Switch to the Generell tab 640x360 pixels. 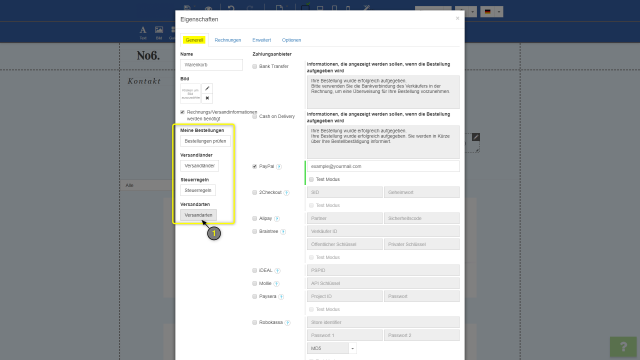click(194, 40)
